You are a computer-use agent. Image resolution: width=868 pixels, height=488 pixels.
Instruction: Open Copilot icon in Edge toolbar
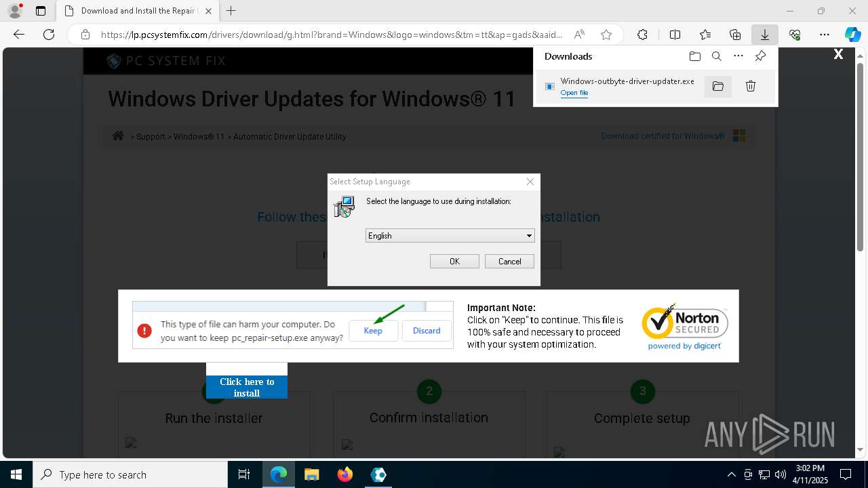tap(852, 35)
